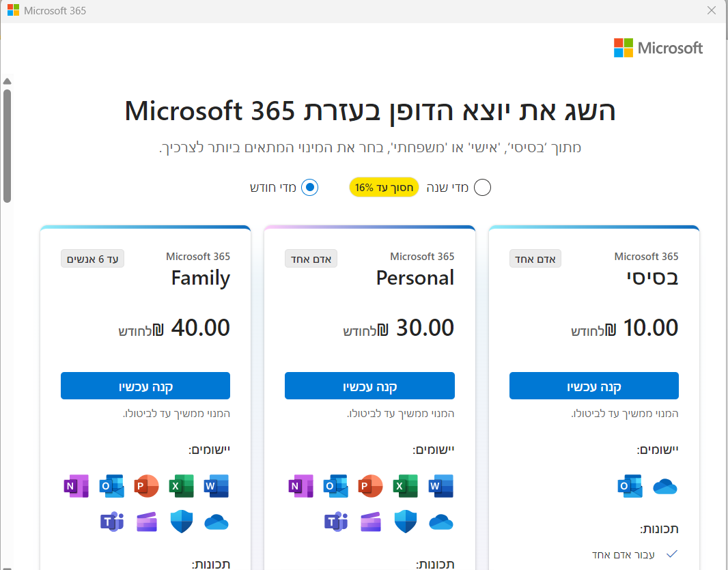This screenshot has width=728, height=570.
Task: Click the scrollbar up arrow
Action: pos(7,81)
